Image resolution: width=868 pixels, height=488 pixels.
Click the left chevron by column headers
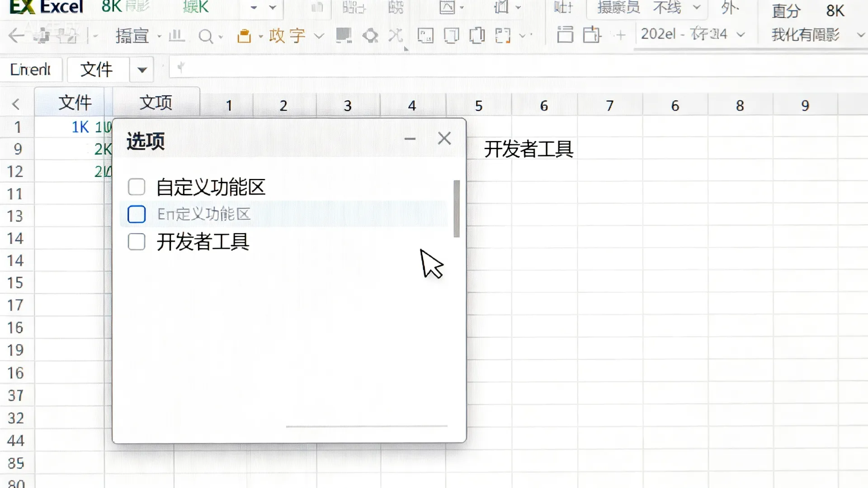click(x=16, y=104)
